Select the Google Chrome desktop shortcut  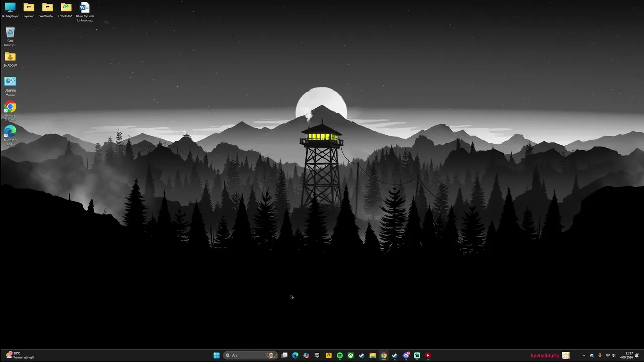(x=10, y=111)
